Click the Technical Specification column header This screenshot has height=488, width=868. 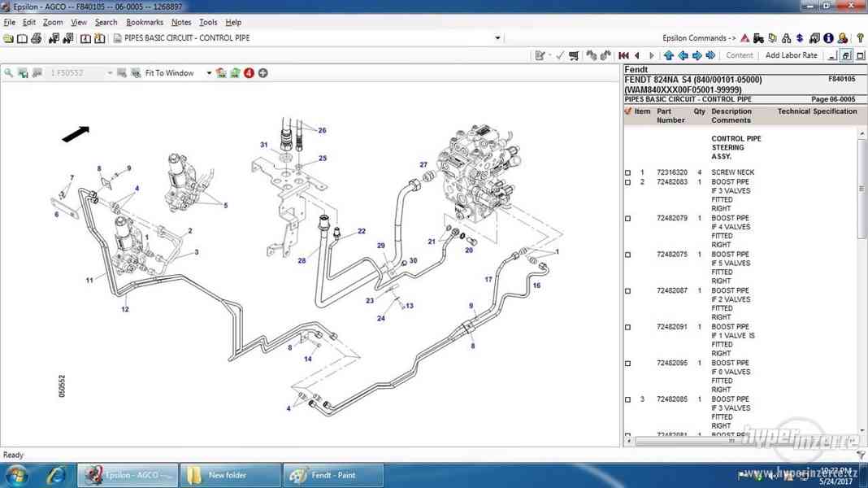point(817,111)
